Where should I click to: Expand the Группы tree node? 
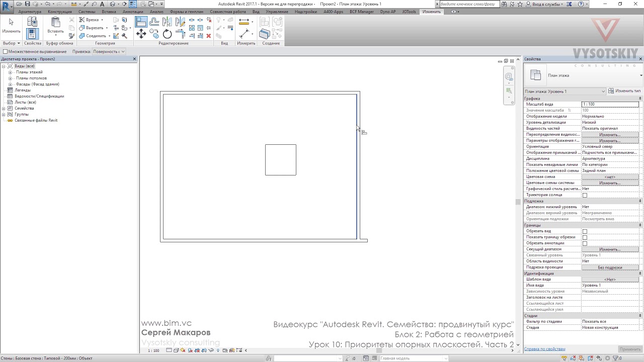pos(4,115)
